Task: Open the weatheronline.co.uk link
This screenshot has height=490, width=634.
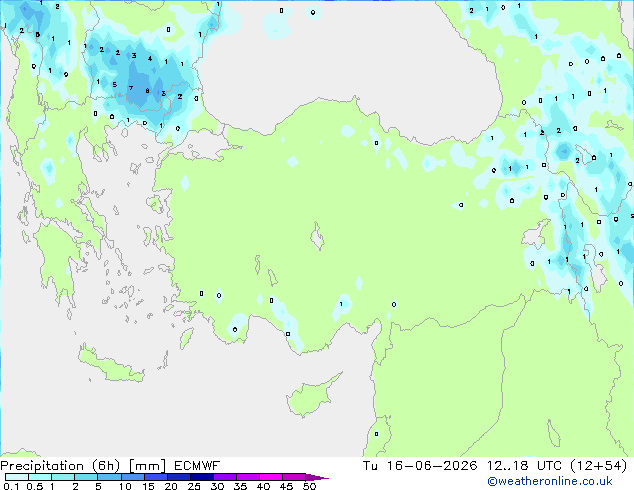Action: 550,481
